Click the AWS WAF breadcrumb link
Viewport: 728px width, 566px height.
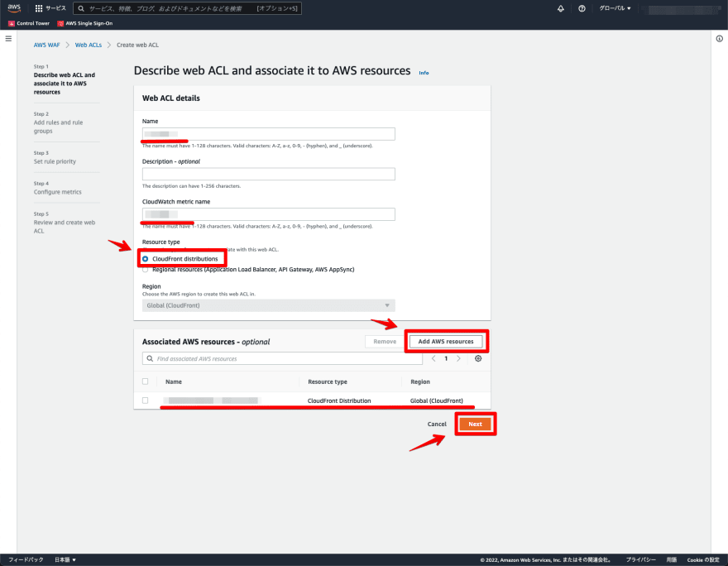[x=47, y=45]
